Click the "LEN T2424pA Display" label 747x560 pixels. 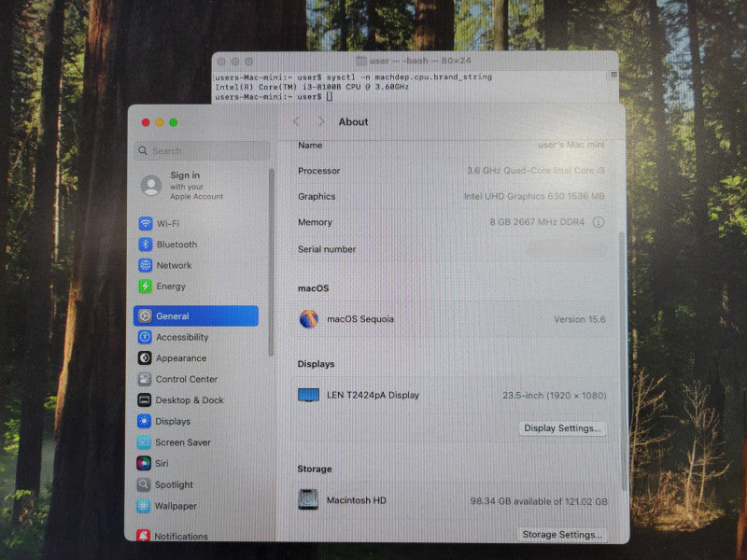373,395
